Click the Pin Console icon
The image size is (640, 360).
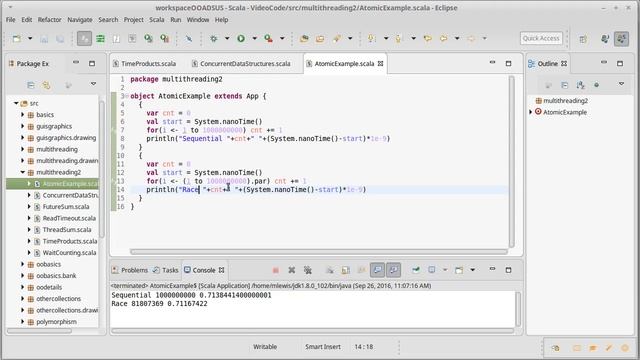point(416,270)
